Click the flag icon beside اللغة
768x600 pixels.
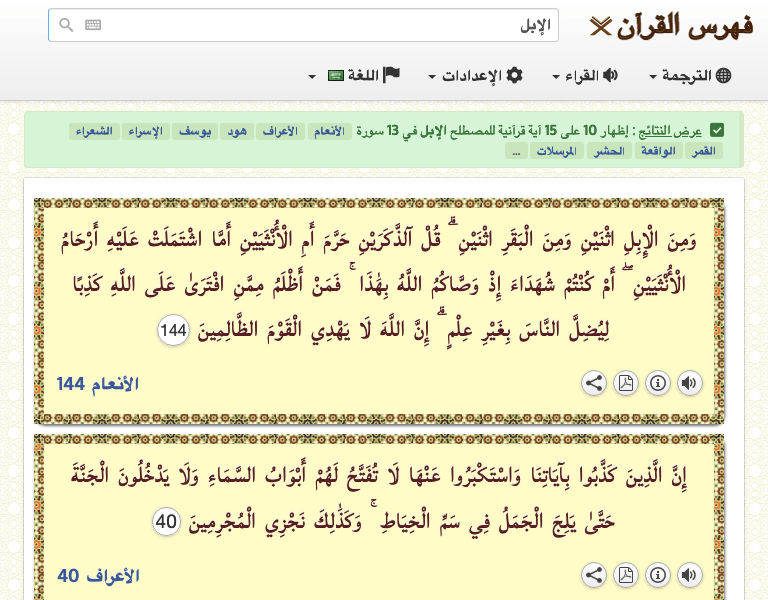tap(391, 75)
